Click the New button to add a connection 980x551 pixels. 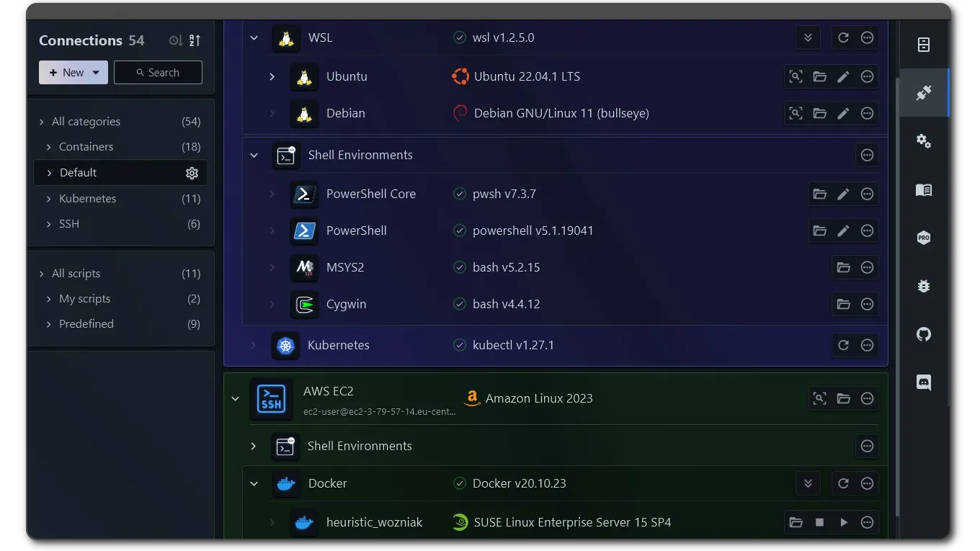[65, 72]
